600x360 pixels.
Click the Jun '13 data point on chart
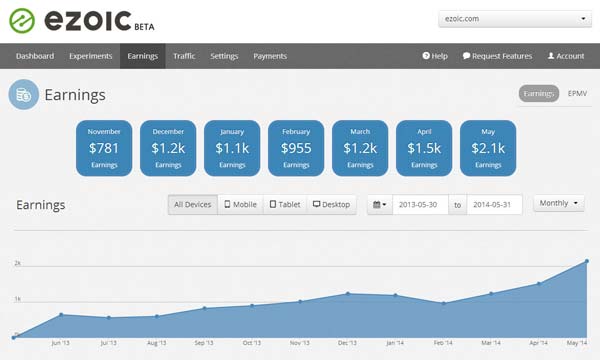pyautogui.click(x=61, y=315)
